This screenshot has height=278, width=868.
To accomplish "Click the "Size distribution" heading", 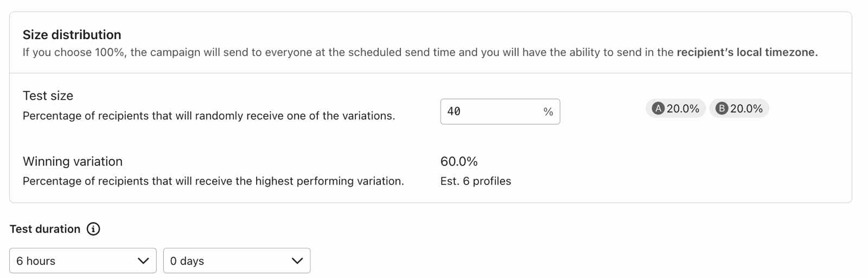I will click(72, 35).
